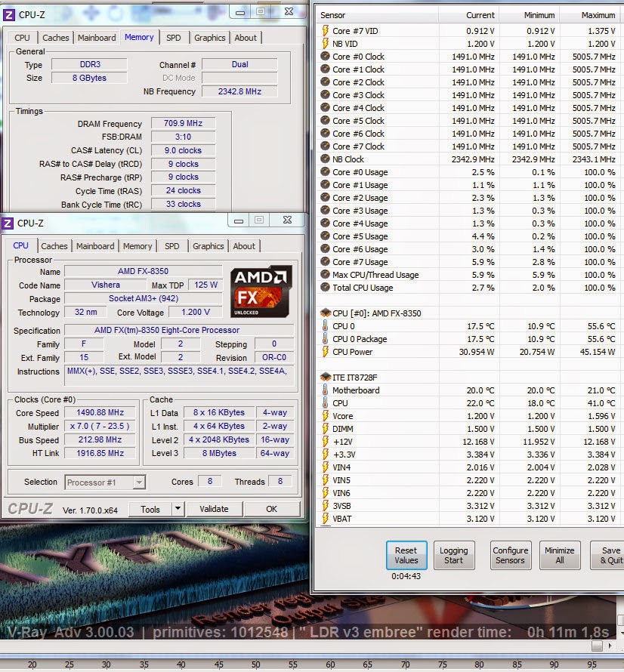Select Memory tab in lower CPU-Z window
The height and width of the screenshot is (672, 624).
click(137, 246)
